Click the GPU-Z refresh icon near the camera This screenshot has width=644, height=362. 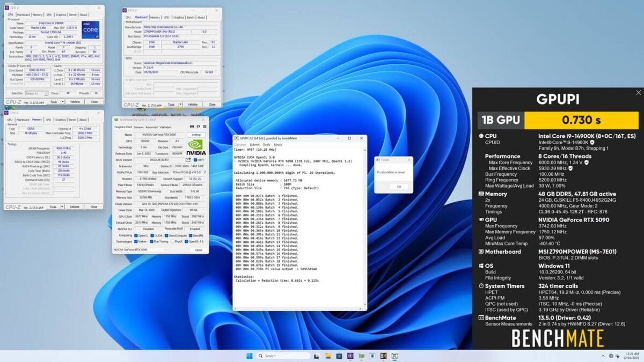pyautogui.click(x=198, y=125)
